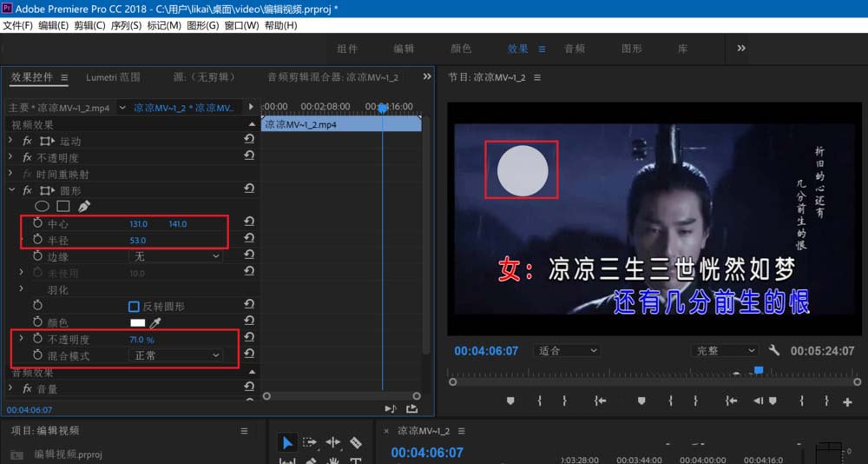Reset the 半径 parameter value
Viewport: 868px width, 464px height.
pos(249,238)
